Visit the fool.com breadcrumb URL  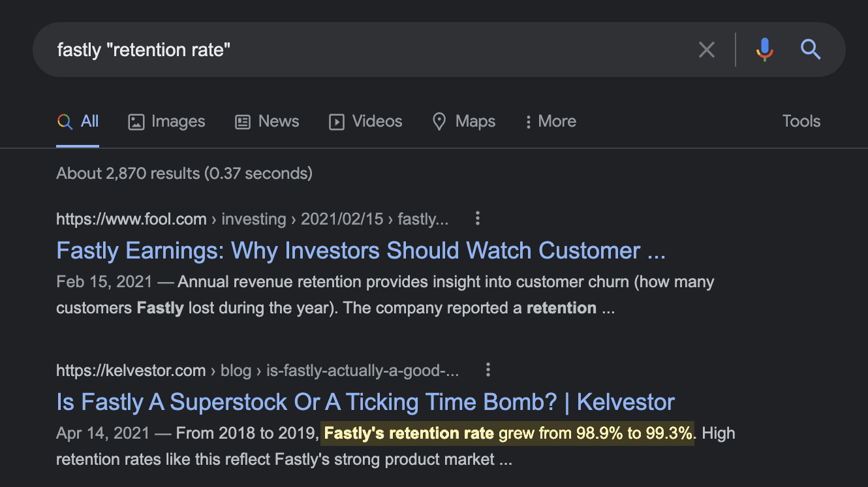click(131, 219)
